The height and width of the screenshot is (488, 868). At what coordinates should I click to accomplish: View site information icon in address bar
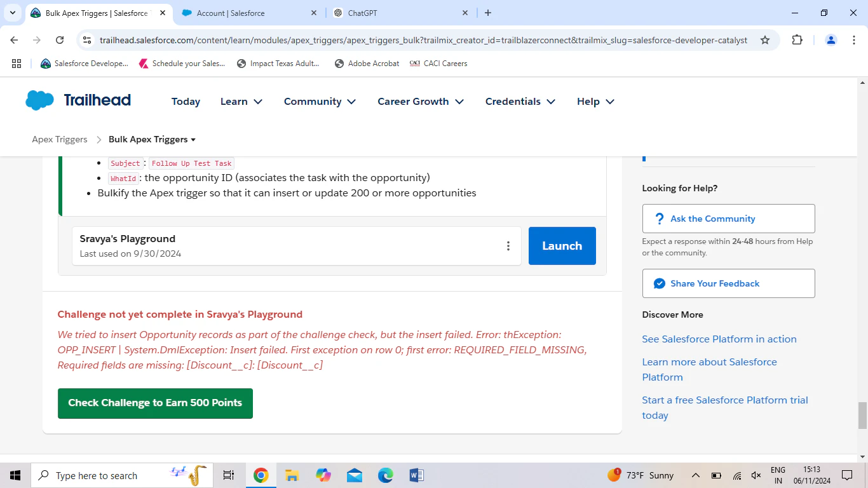[88, 40]
